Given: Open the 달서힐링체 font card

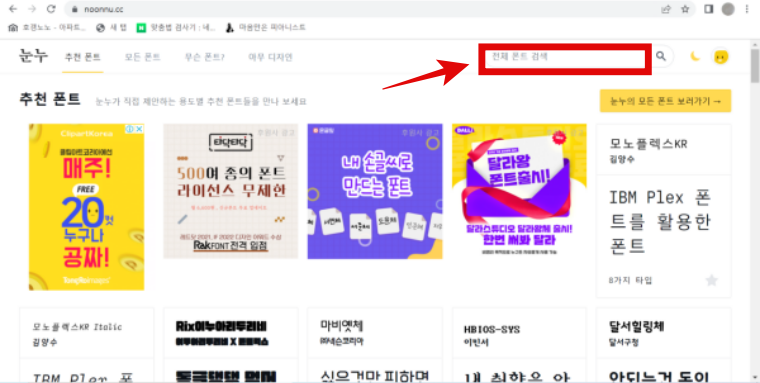Looking at the screenshot, I should point(636,326).
